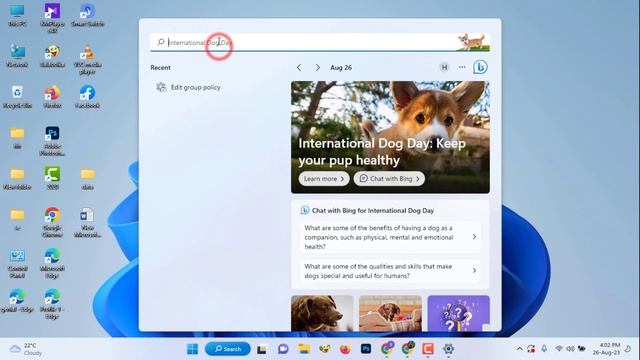Select the laughing emoji desktop shortcut
This screenshot has height=360, width=640.
click(x=52, y=56)
